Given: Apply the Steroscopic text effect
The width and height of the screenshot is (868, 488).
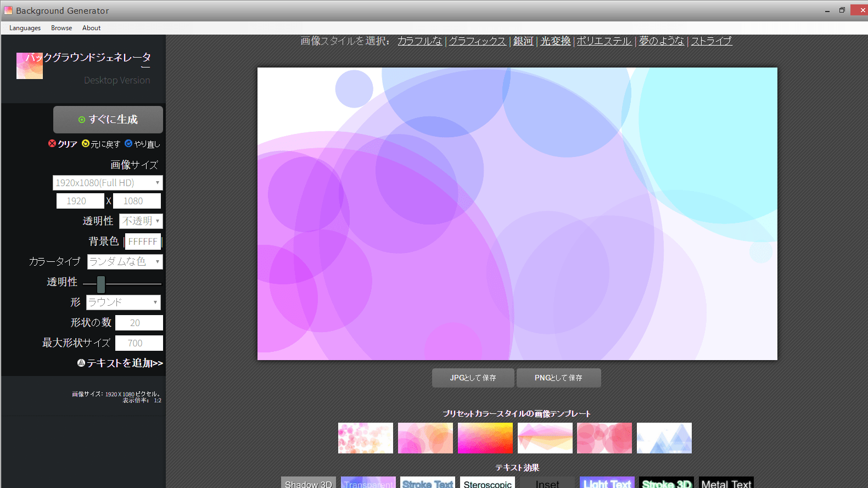Looking at the screenshot, I should (488, 483).
